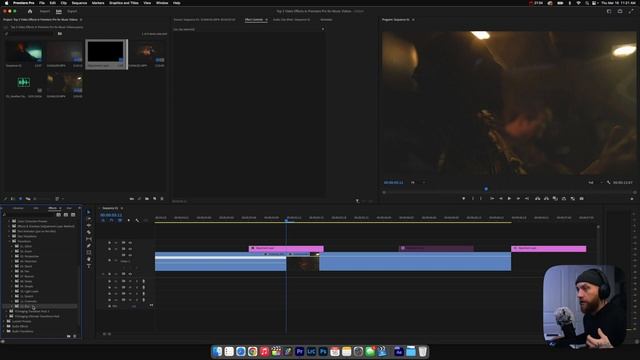Click the Lift button in Program monitor
The image size is (640, 360).
point(537,199)
